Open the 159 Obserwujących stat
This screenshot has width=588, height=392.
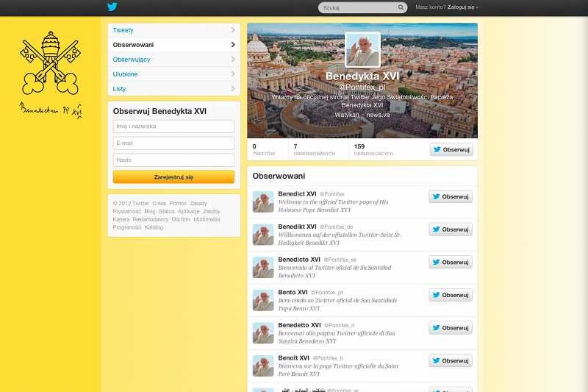point(373,150)
